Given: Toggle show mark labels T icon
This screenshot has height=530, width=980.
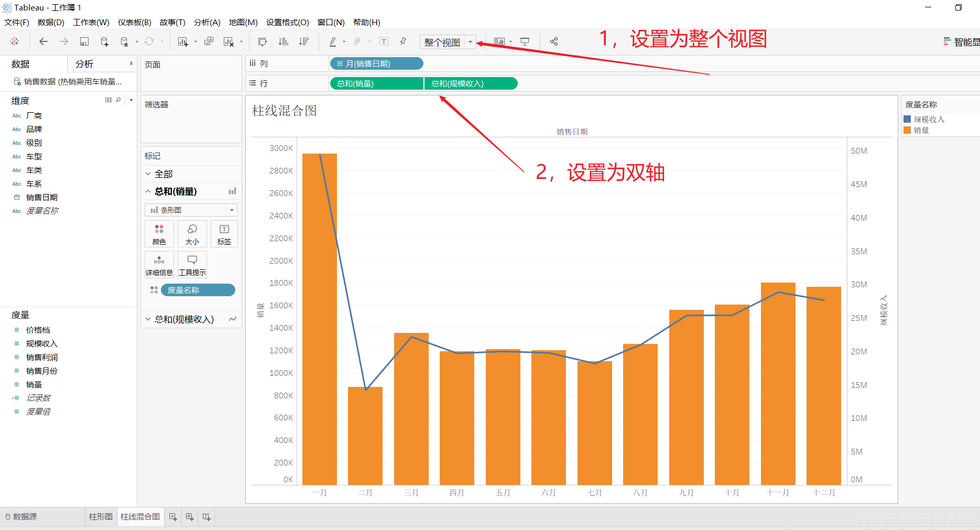Looking at the screenshot, I should click(384, 41).
